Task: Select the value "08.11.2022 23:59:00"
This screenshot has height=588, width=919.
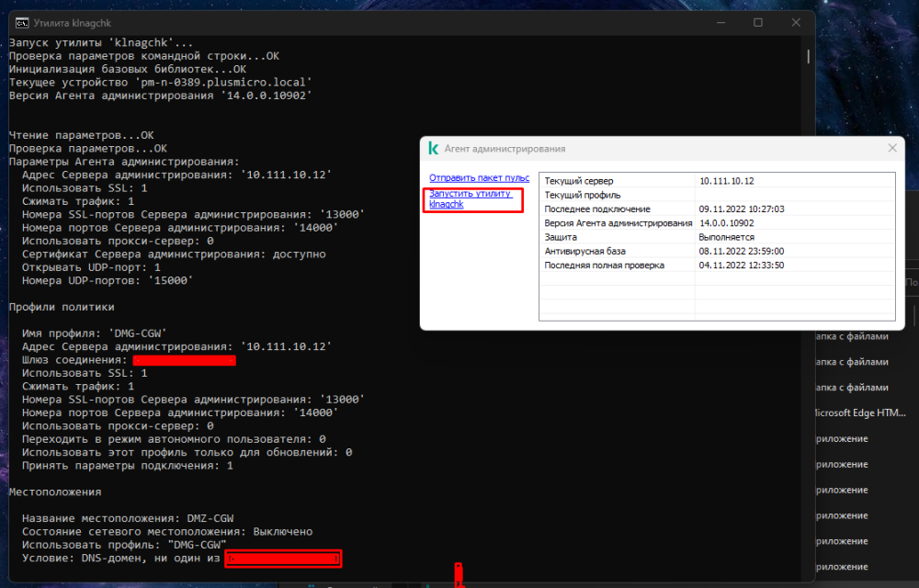Action: (x=742, y=251)
